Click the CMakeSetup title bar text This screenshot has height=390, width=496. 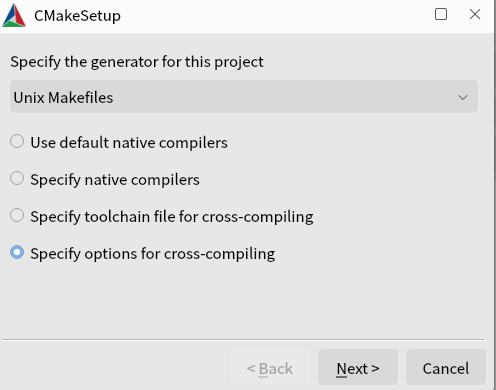(x=77, y=16)
